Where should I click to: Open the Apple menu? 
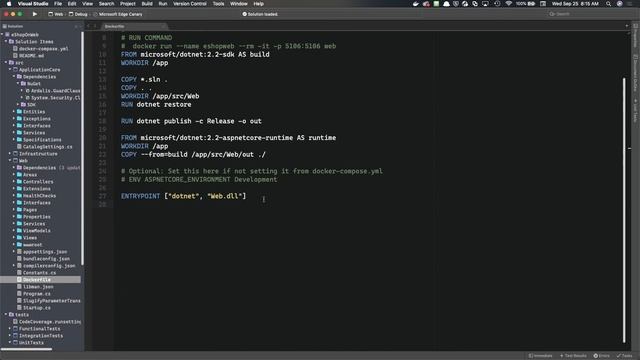click(x=9, y=4)
